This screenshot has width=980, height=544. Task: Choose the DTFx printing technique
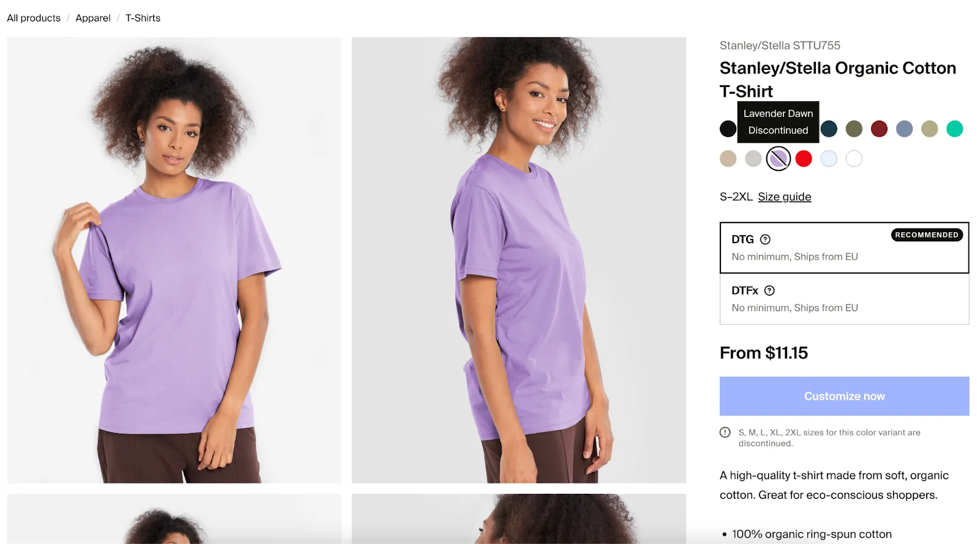[x=844, y=299]
